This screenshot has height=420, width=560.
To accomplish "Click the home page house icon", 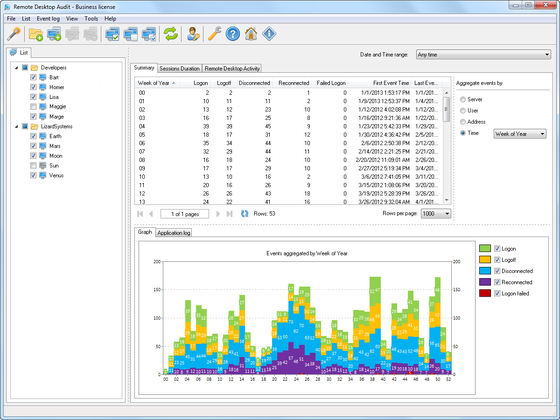I will pyautogui.click(x=251, y=34).
